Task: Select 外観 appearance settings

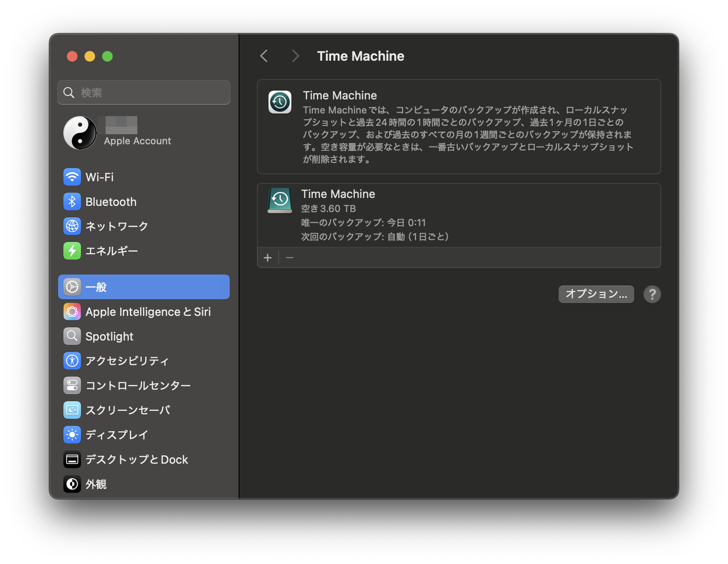Action: pyautogui.click(x=96, y=484)
